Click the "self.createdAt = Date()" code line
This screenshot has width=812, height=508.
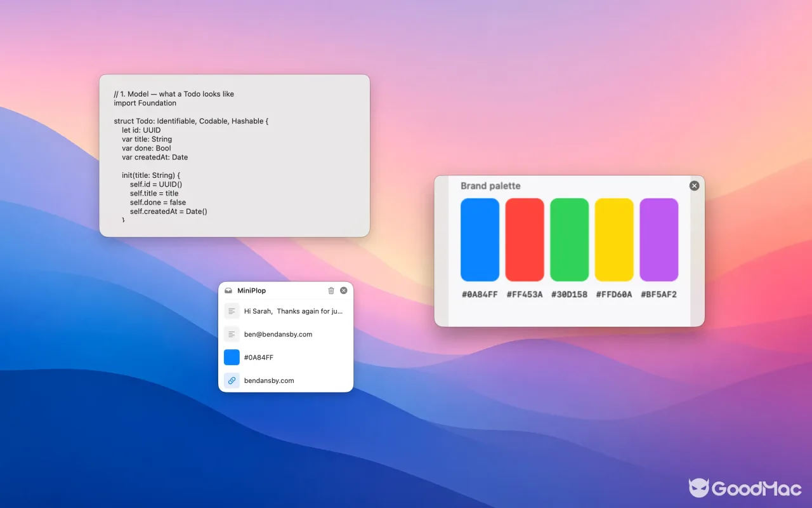(169, 211)
